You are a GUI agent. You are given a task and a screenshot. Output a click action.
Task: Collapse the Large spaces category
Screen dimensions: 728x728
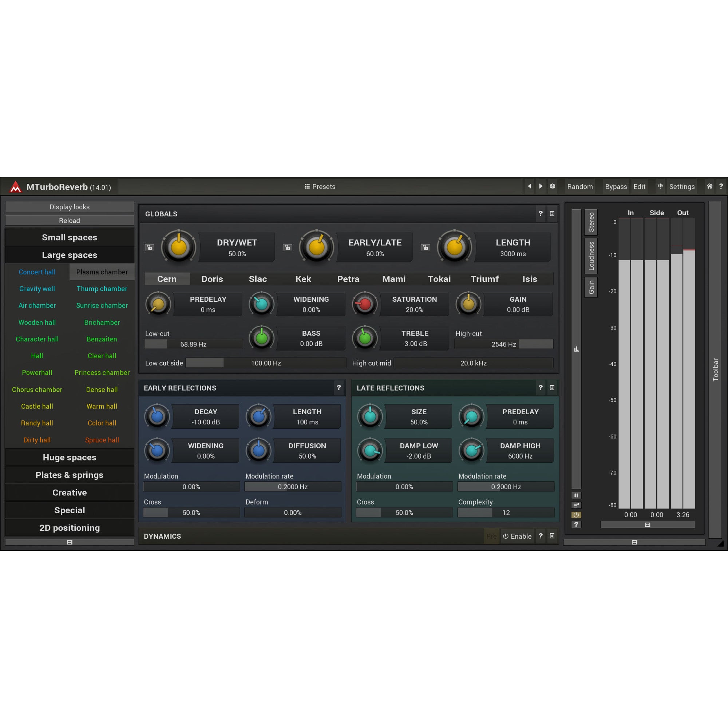(70, 255)
